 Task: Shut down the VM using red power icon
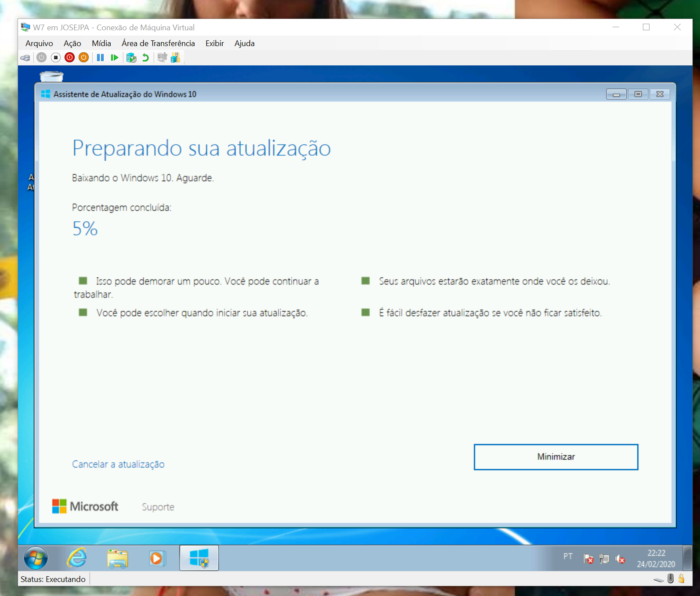point(69,57)
